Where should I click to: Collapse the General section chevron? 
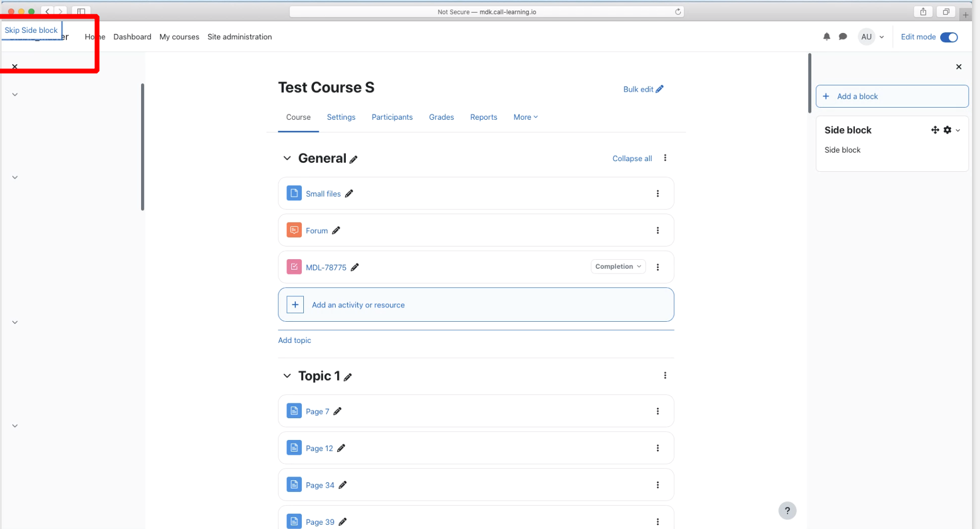coord(287,158)
